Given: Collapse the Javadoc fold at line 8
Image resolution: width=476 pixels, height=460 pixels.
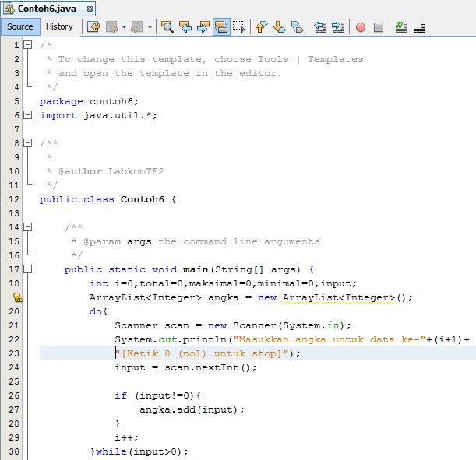Looking at the screenshot, I should click(28, 143).
